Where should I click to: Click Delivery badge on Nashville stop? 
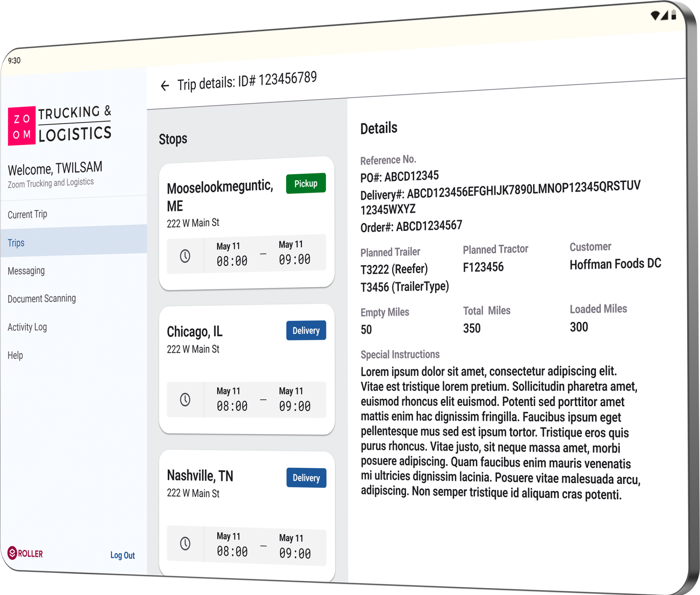point(306,478)
